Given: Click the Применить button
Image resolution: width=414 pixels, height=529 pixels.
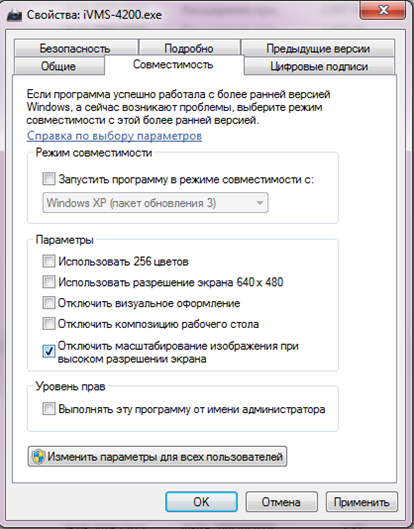Looking at the screenshot, I should click(361, 502).
